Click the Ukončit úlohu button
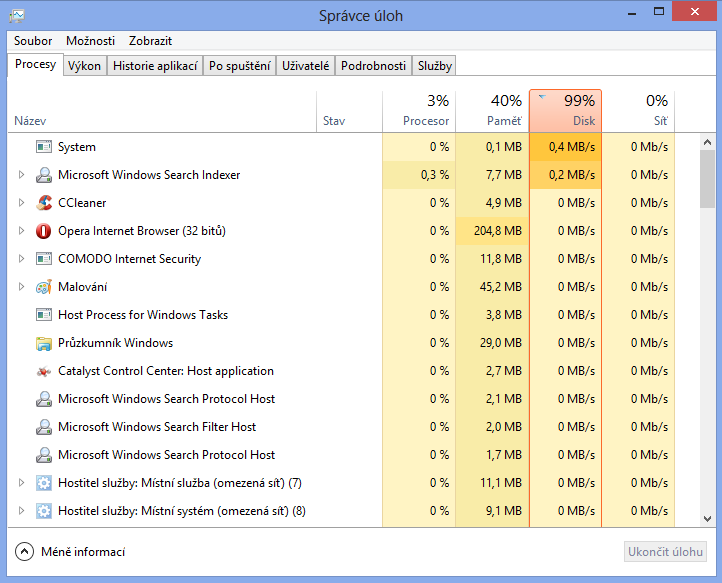The width and height of the screenshot is (722, 583). [665, 552]
